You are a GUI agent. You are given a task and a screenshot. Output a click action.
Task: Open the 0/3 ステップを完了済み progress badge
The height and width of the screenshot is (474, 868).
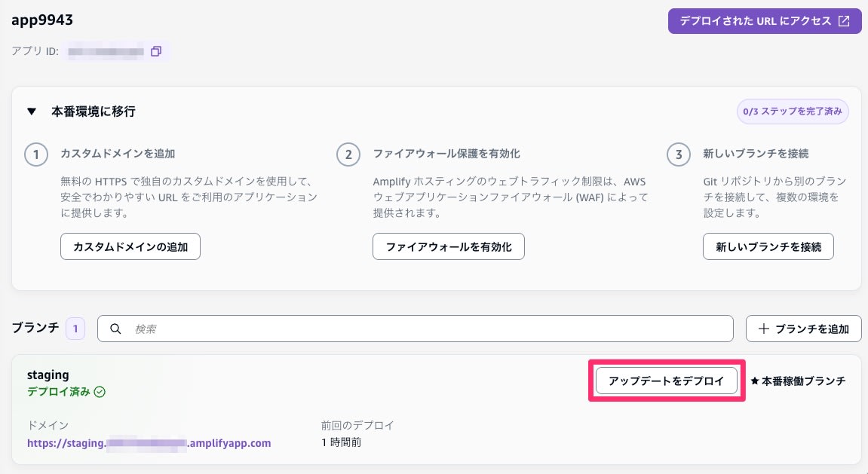click(x=793, y=111)
